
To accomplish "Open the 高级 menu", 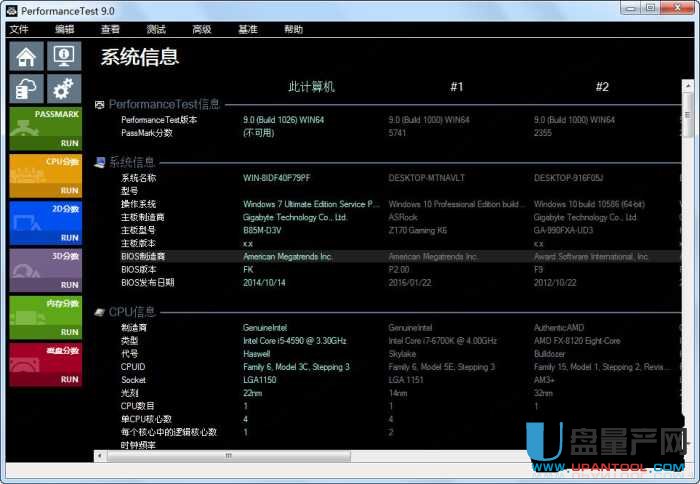I will point(202,30).
